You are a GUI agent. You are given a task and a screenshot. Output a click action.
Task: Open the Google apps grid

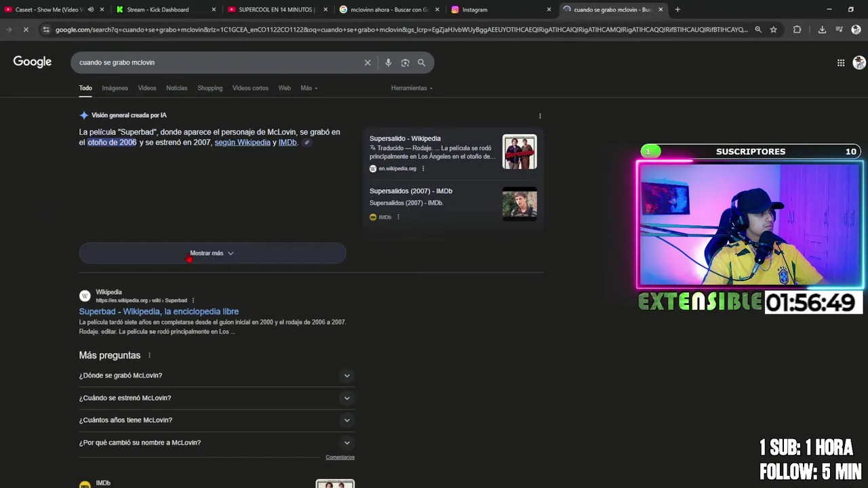(841, 62)
